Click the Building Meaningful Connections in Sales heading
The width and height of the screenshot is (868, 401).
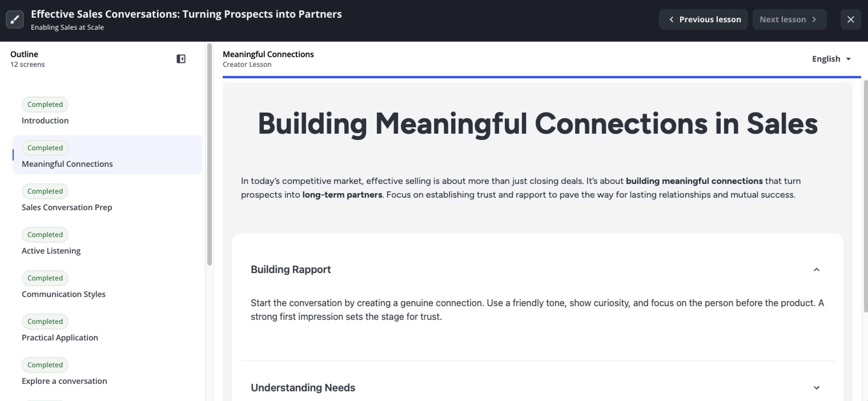coord(537,124)
